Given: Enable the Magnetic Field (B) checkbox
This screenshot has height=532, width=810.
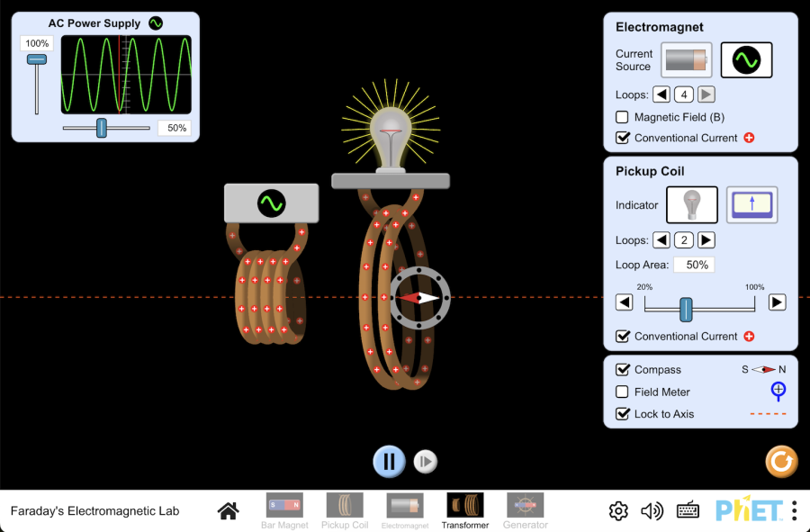Looking at the screenshot, I should (x=622, y=117).
